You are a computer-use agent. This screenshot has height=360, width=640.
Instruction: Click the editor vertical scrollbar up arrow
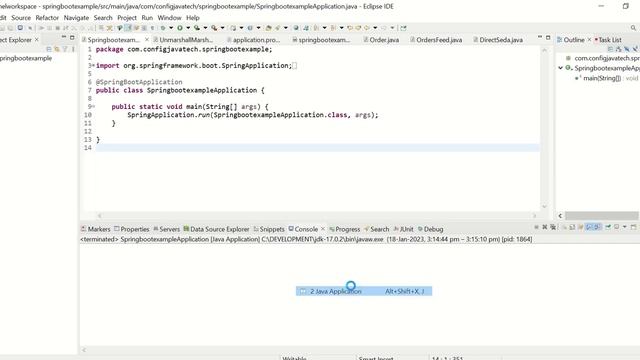click(544, 50)
